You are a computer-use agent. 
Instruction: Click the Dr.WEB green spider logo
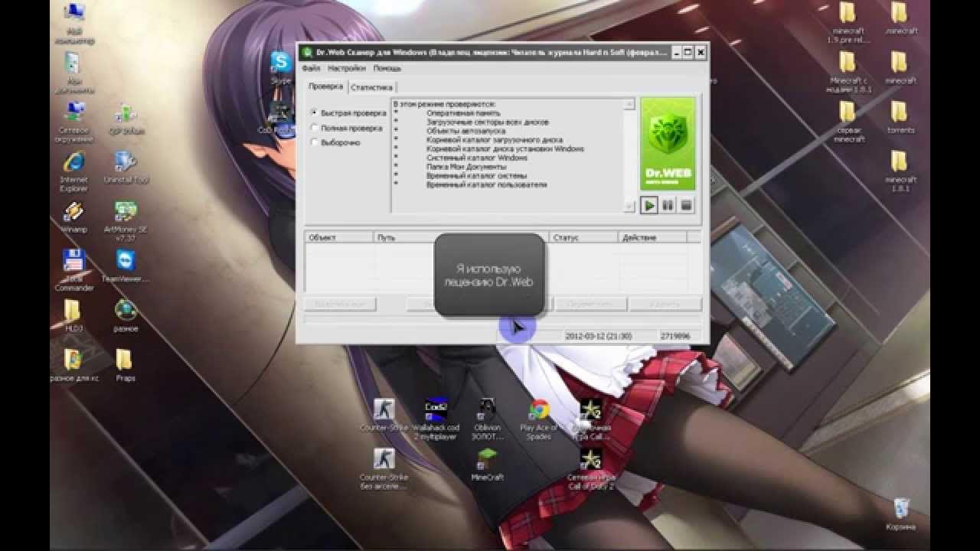[x=668, y=144]
